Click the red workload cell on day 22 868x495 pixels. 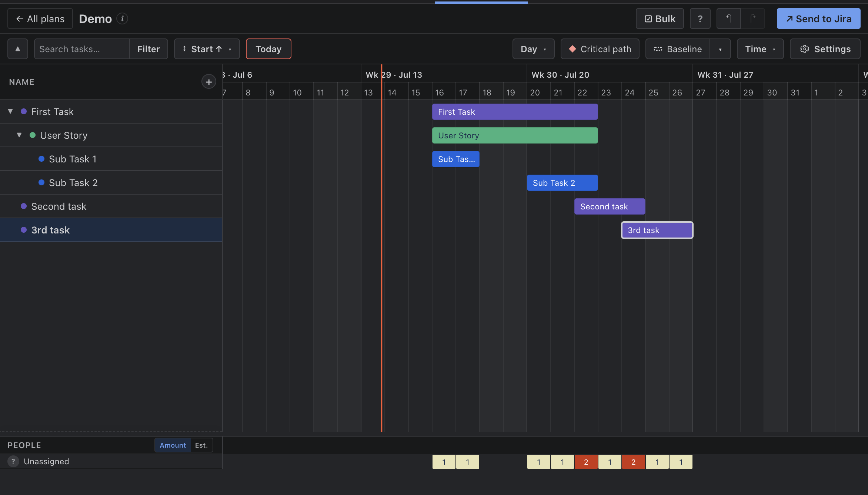(586, 462)
